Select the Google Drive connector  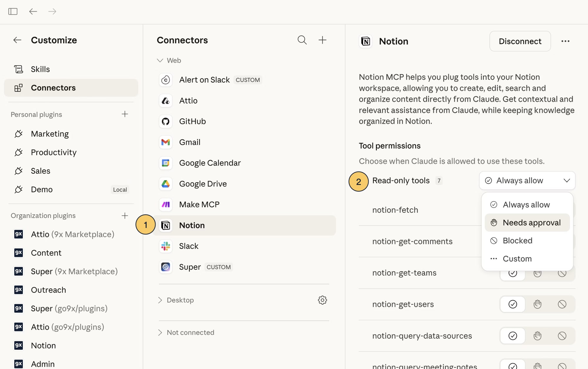pos(244,184)
